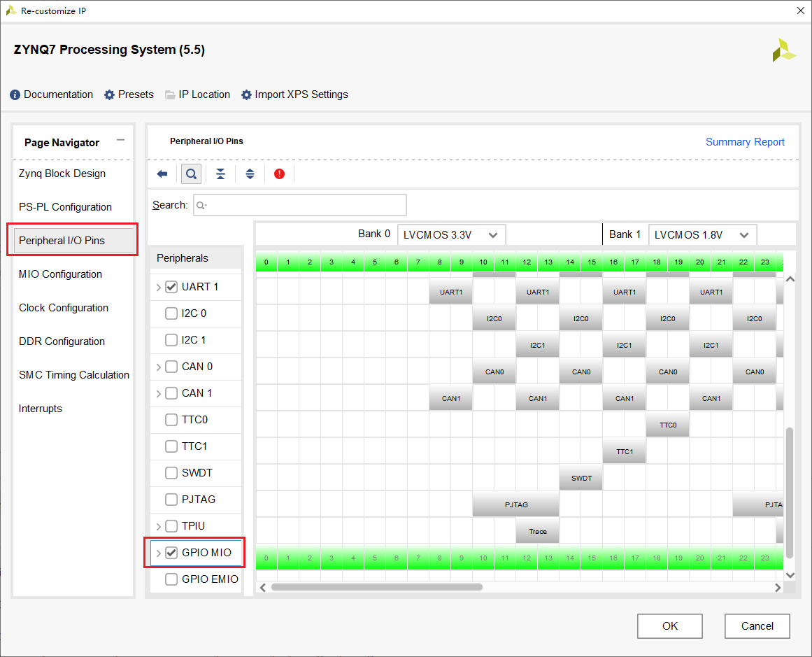Image resolution: width=812 pixels, height=657 pixels.
Task: Click scroll left arrow of pin grid
Action: 262,587
